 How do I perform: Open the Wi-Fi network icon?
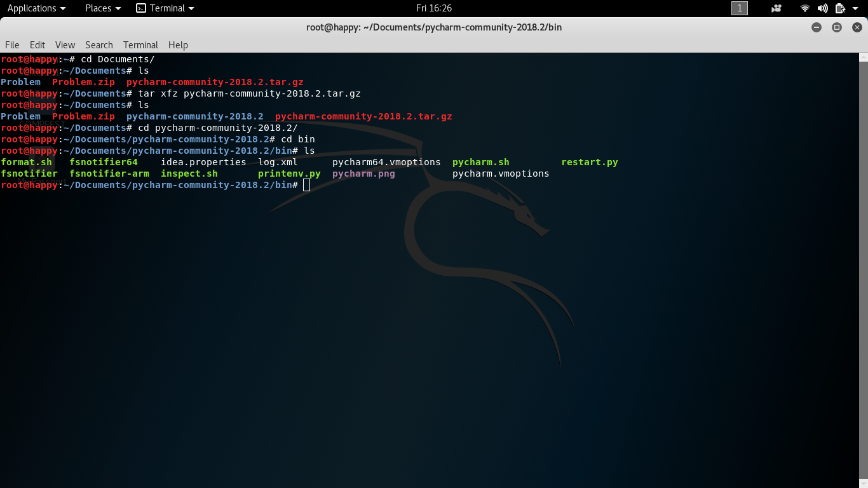805,8
